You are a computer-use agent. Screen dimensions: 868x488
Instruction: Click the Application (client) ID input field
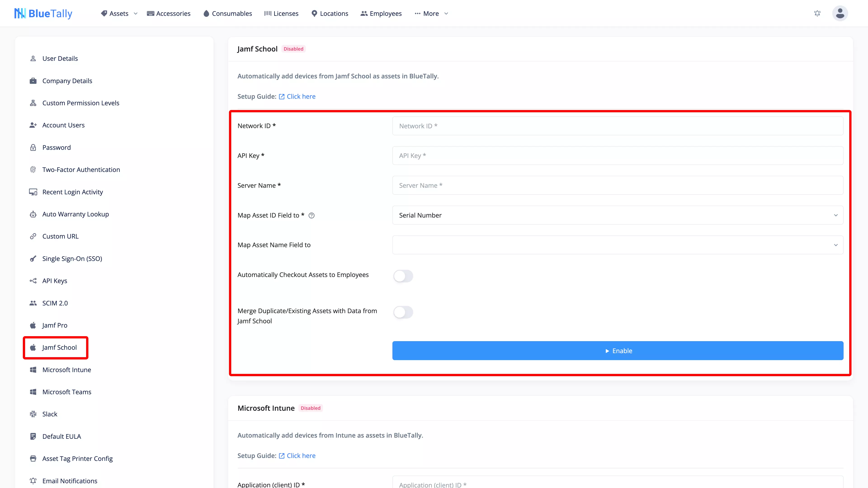tap(618, 482)
